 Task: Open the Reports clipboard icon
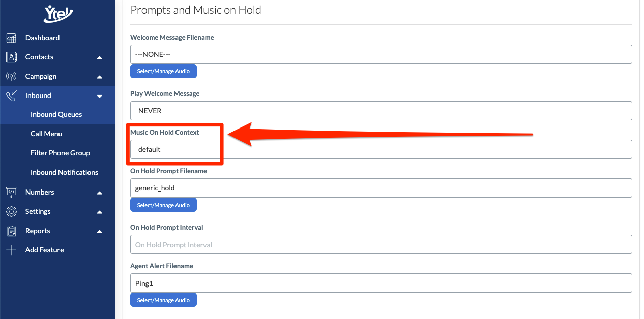point(11,231)
